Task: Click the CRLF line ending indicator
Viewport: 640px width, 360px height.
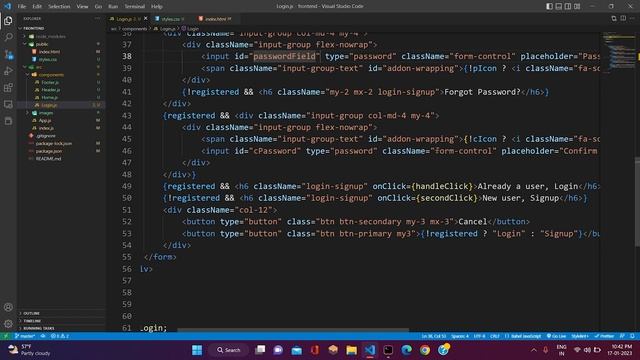Action: point(495,336)
